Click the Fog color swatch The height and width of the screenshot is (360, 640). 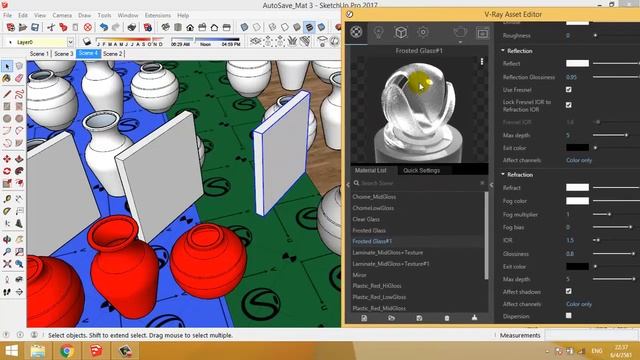(577, 201)
